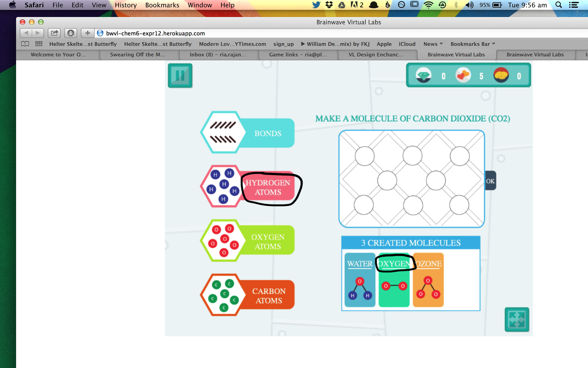
Task: Place atom in bottom-right grid circle
Action: click(x=459, y=205)
